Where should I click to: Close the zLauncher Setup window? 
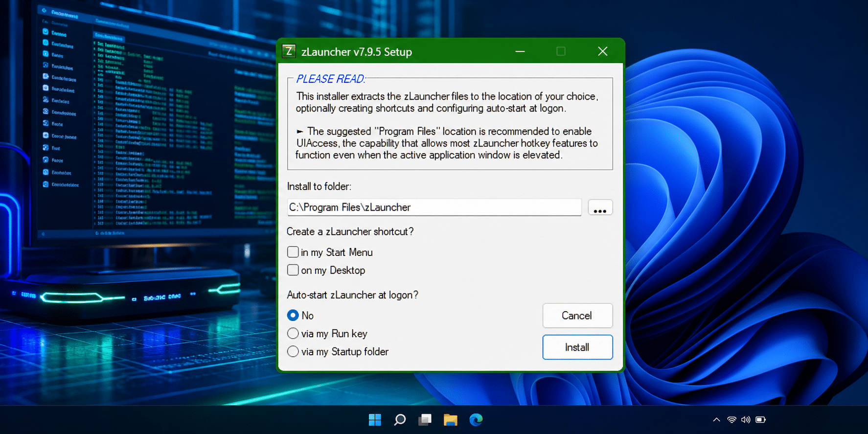(x=603, y=51)
